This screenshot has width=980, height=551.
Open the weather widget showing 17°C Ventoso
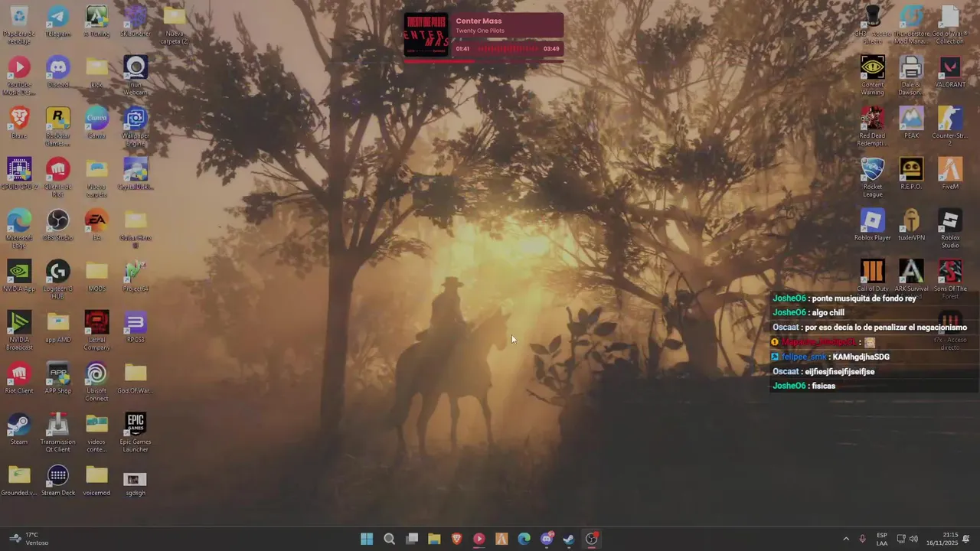click(28, 539)
